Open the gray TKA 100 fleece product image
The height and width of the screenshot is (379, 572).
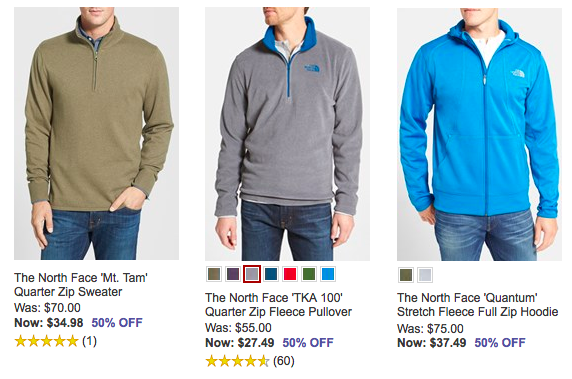click(287, 134)
